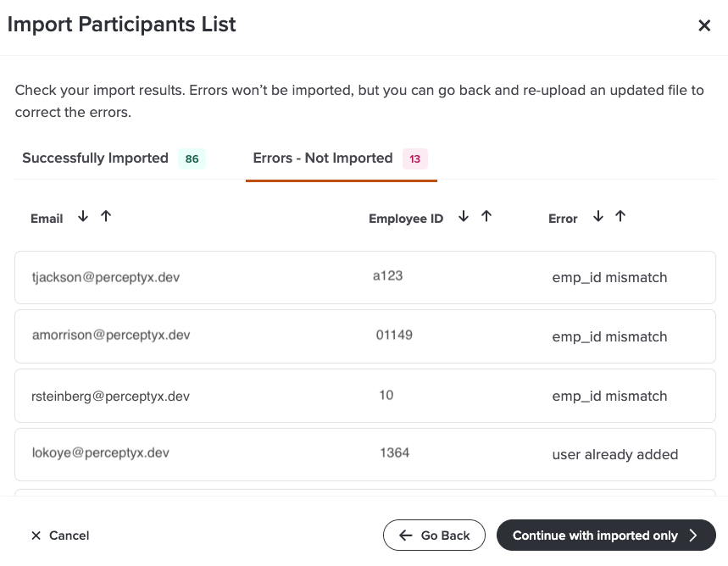Select the tjackson@perceptyx.dev row
The height and width of the screenshot is (566, 728).
(x=364, y=277)
